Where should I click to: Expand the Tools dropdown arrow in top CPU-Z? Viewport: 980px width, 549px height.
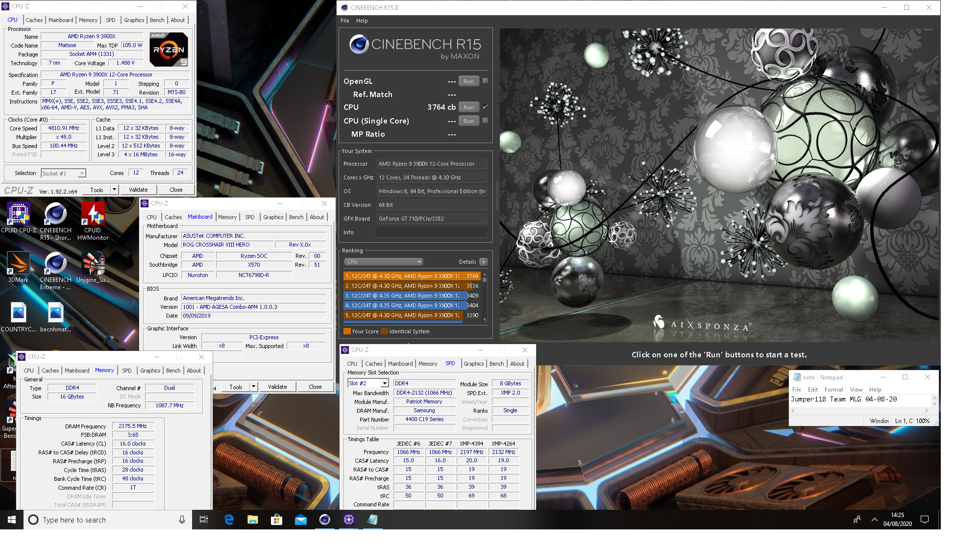[x=114, y=190]
